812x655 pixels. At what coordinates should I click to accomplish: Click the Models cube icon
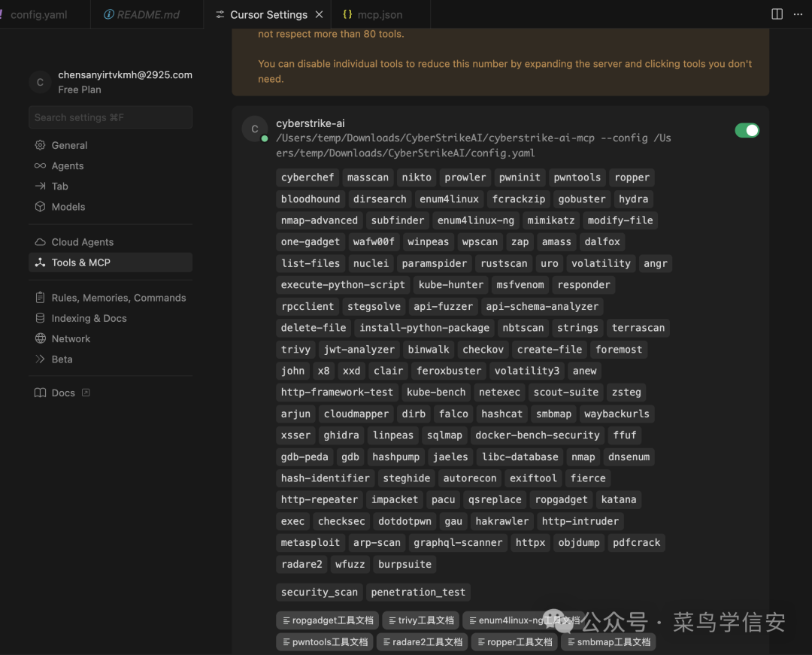40,207
